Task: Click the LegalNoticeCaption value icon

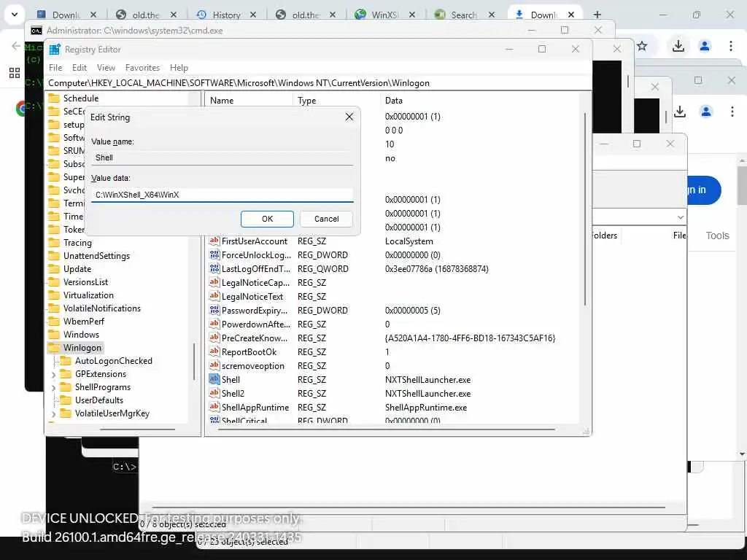Action: tap(214, 282)
